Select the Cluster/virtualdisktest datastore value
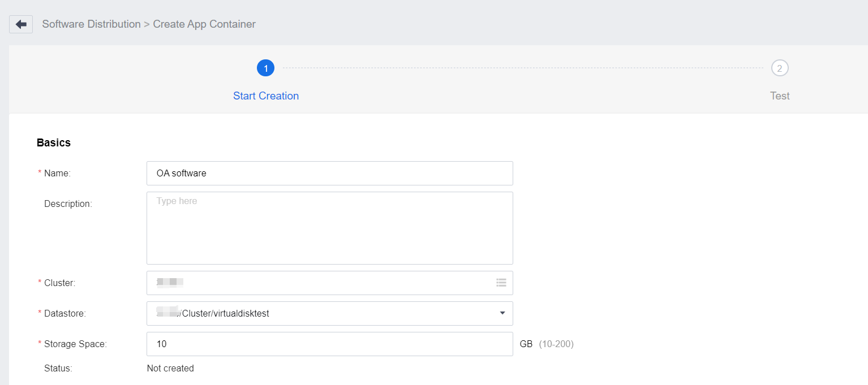The width and height of the screenshot is (868, 385). click(225, 313)
